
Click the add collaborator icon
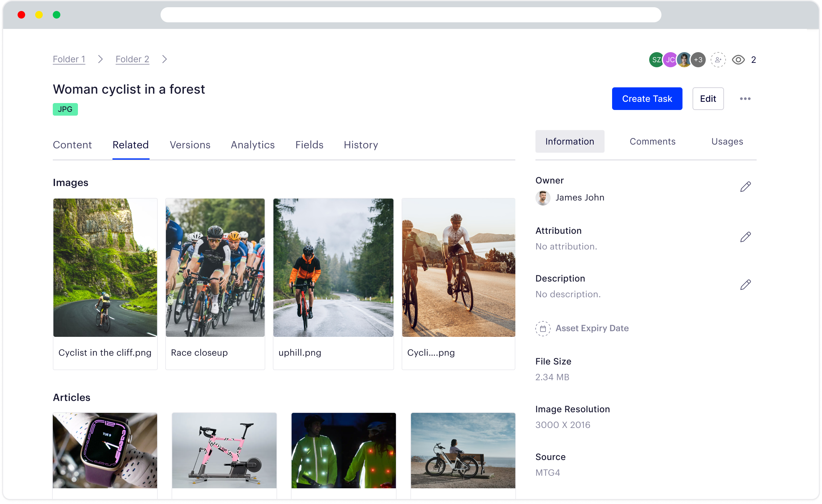click(718, 60)
